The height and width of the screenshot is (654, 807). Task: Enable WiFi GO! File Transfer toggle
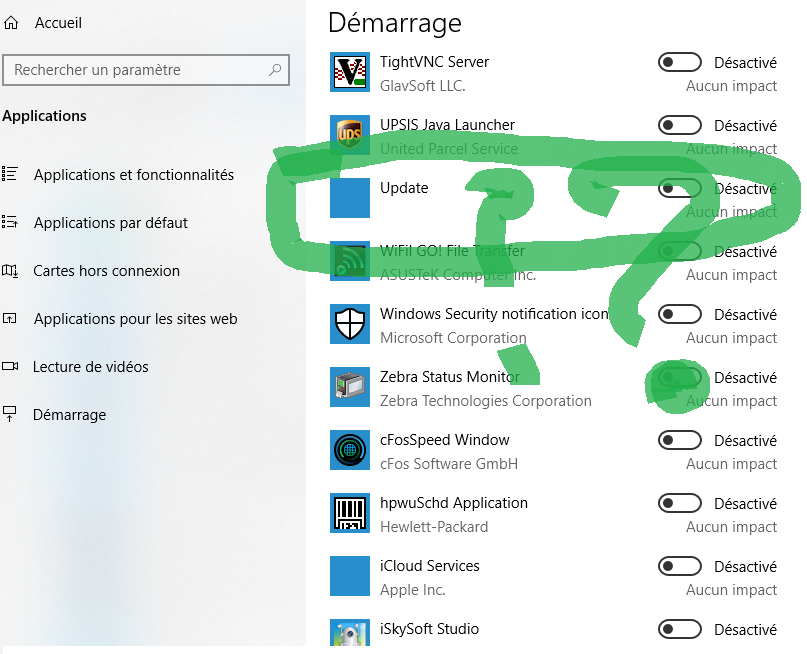pos(679,251)
